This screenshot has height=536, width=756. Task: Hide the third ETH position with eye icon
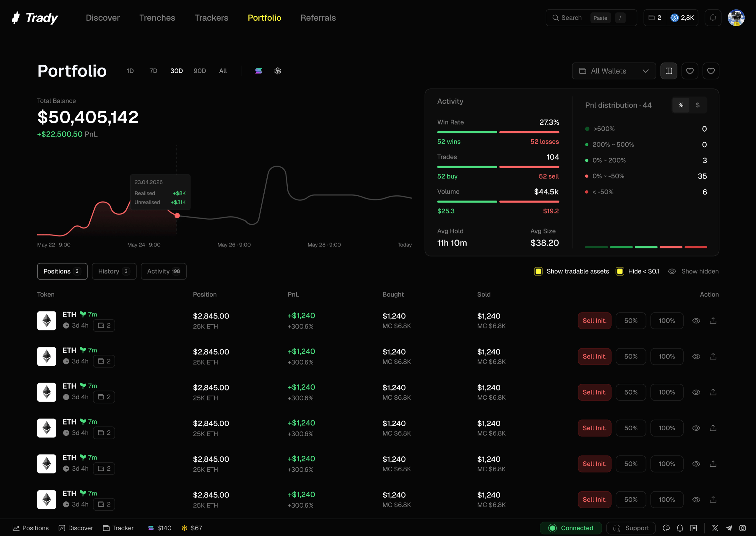tap(696, 392)
